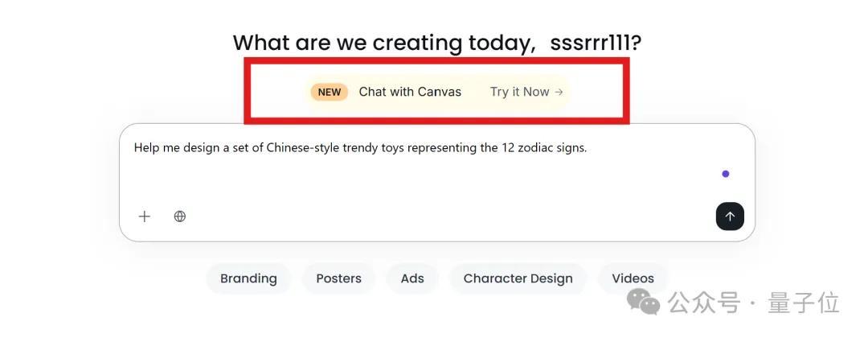This screenshot has height=338, width=868.
Task: Click the 公众号 watermark label
Action: [704, 303]
